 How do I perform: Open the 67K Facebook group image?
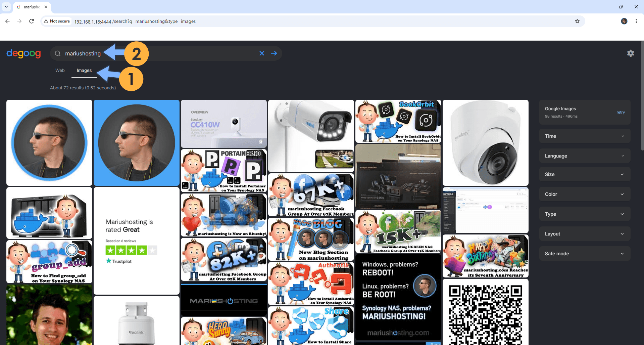click(x=311, y=195)
